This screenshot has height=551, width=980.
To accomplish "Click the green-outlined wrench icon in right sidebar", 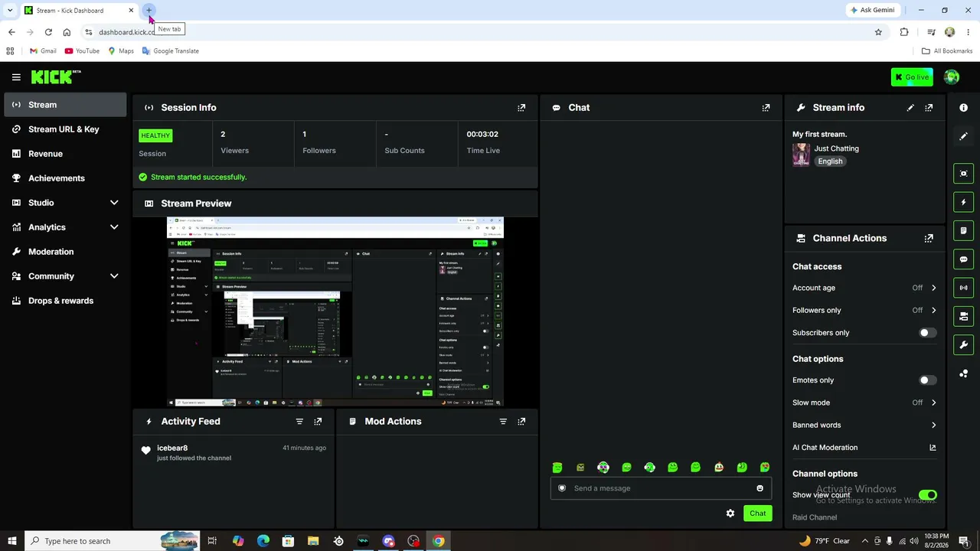I will pos(963,345).
